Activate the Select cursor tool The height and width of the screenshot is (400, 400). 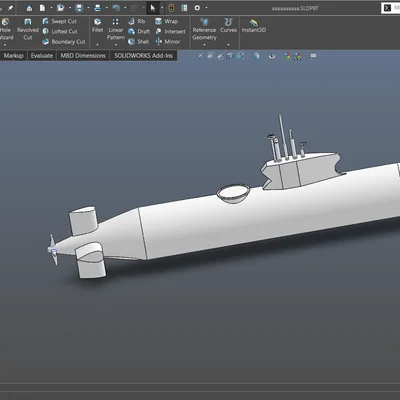(x=153, y=8)
